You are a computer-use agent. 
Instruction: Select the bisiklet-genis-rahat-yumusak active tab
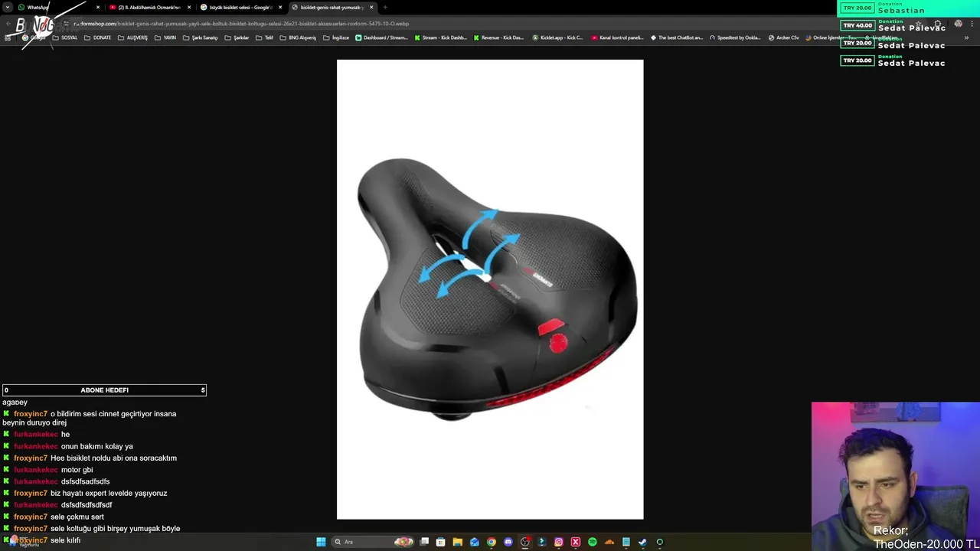point(332,7)
